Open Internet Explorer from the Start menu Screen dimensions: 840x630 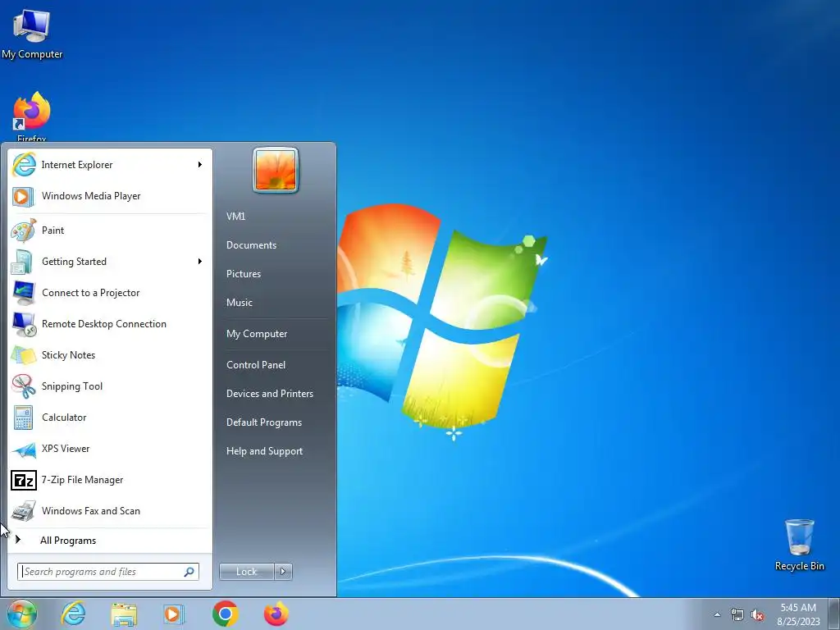click(x=109, y=164)
